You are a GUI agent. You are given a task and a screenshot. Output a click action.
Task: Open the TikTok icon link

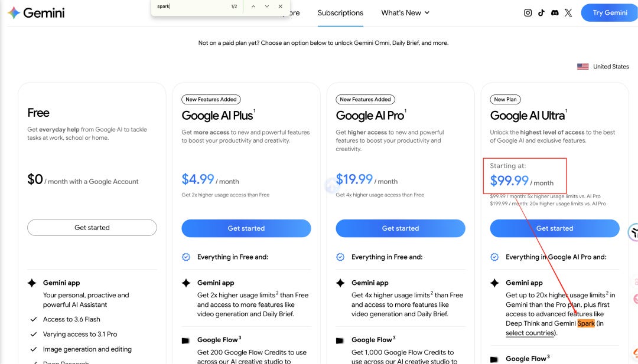click(541, 12)
